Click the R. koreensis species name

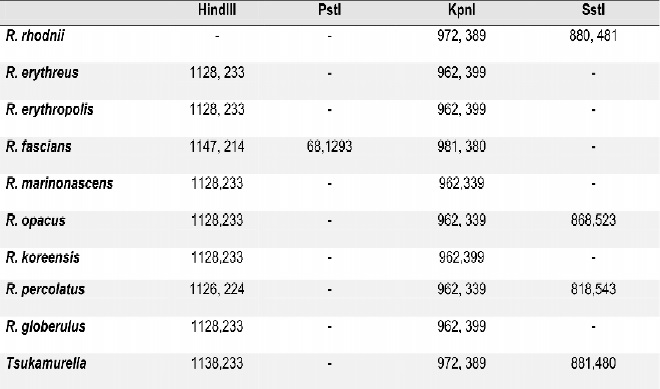tap(43, 258)
